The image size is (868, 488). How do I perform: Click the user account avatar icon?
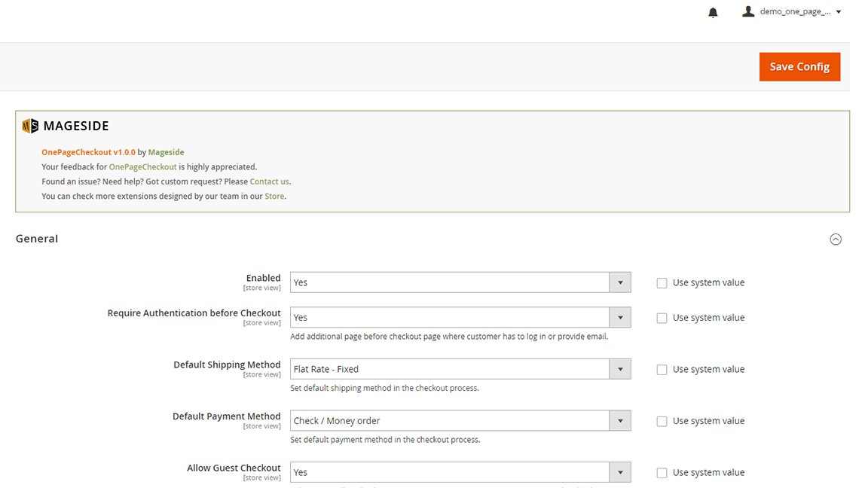(748, 11)
